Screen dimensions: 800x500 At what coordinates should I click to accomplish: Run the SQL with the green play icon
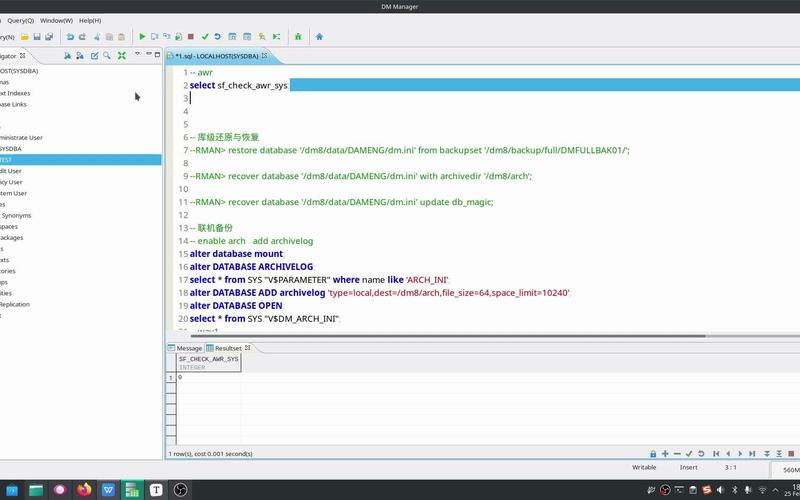[x=142, y=37]
